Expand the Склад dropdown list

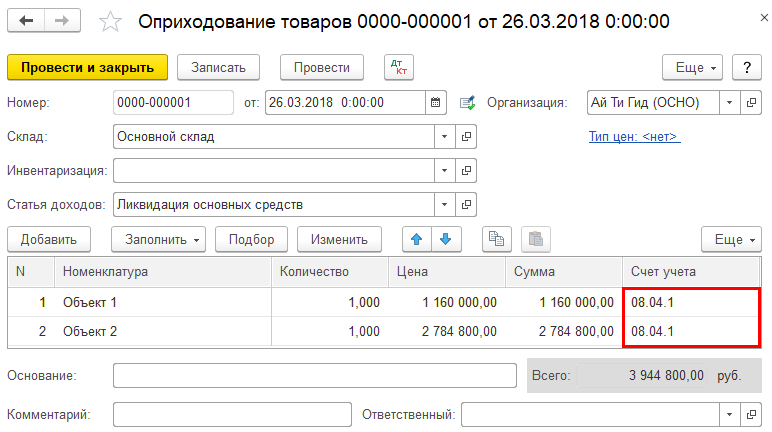coord(445,136)
